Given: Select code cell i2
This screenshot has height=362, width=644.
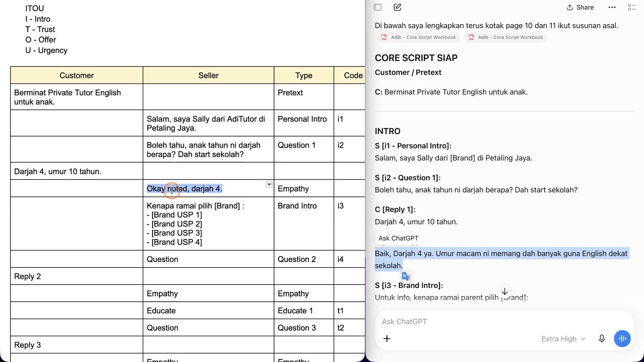Looking at the screenshot, I should tap(350, 149).
